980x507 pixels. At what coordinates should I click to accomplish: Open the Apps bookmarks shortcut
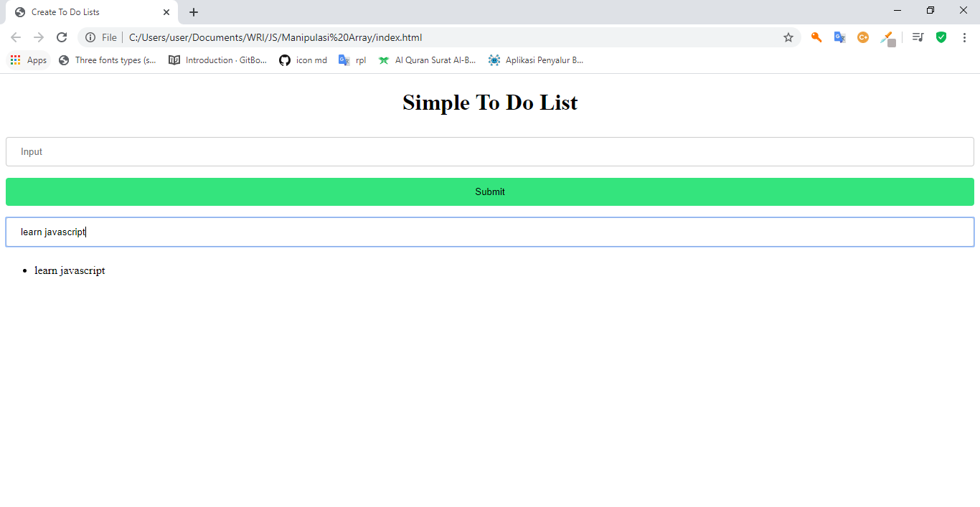coord(29,60)
